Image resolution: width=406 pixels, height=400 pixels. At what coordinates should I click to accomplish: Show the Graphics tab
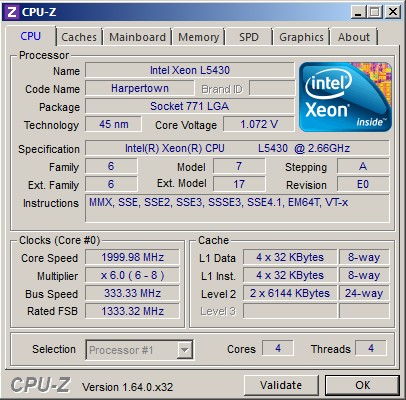click(301, 37)
